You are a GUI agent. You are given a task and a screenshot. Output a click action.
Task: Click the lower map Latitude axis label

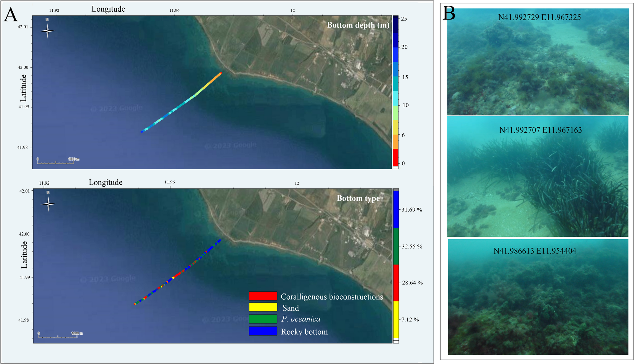[x=24, y=255]
